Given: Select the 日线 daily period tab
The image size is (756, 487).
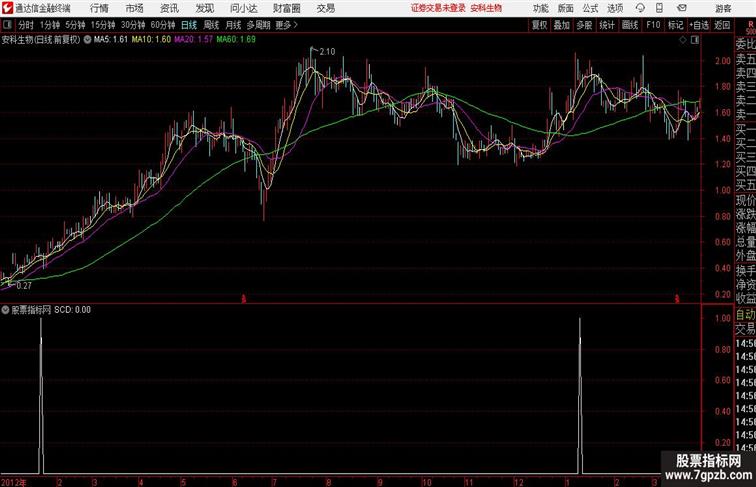Looking at the screenshot, I should coord(189,25).
